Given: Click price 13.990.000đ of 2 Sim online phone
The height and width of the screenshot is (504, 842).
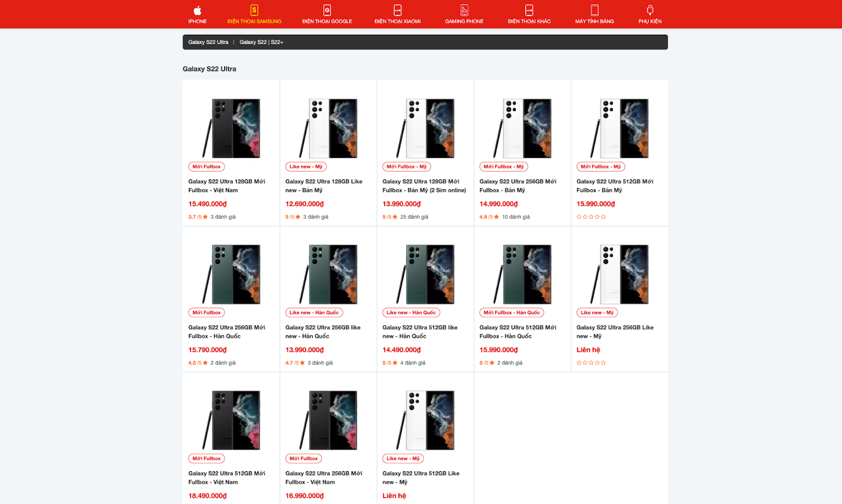Looking at the screenshot, I should (x=402, y=204).
